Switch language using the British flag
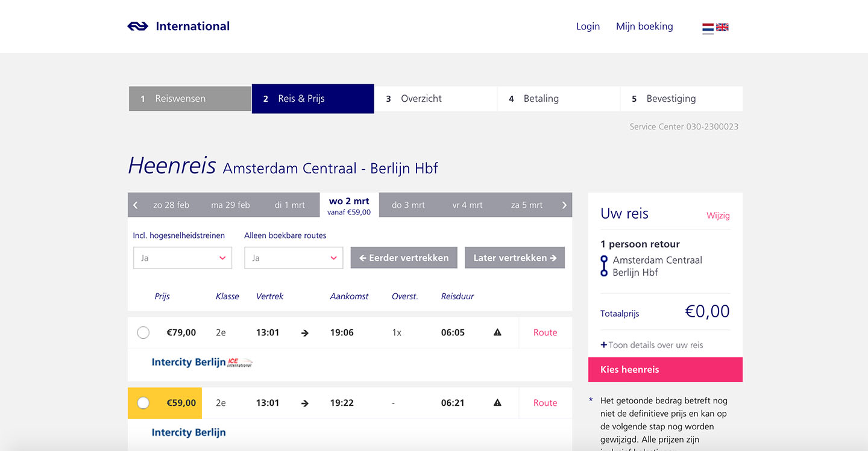 (x=722, y=27)
